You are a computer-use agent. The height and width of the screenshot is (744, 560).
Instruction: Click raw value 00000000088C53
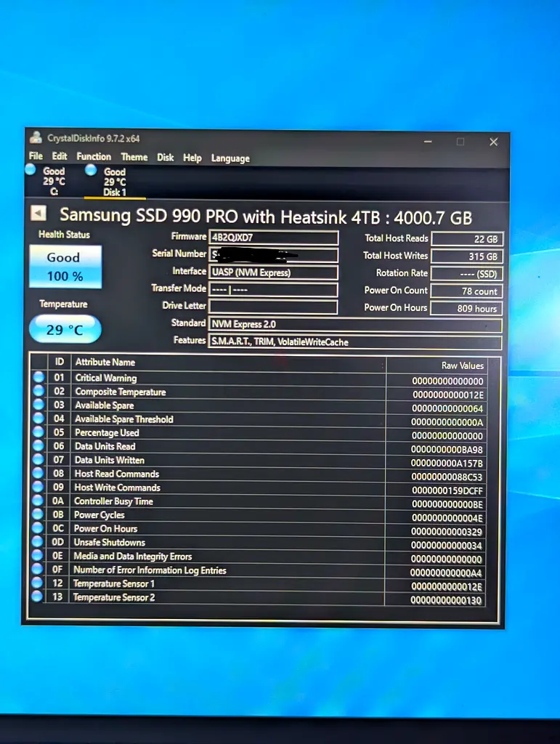(x=447, y=477)
